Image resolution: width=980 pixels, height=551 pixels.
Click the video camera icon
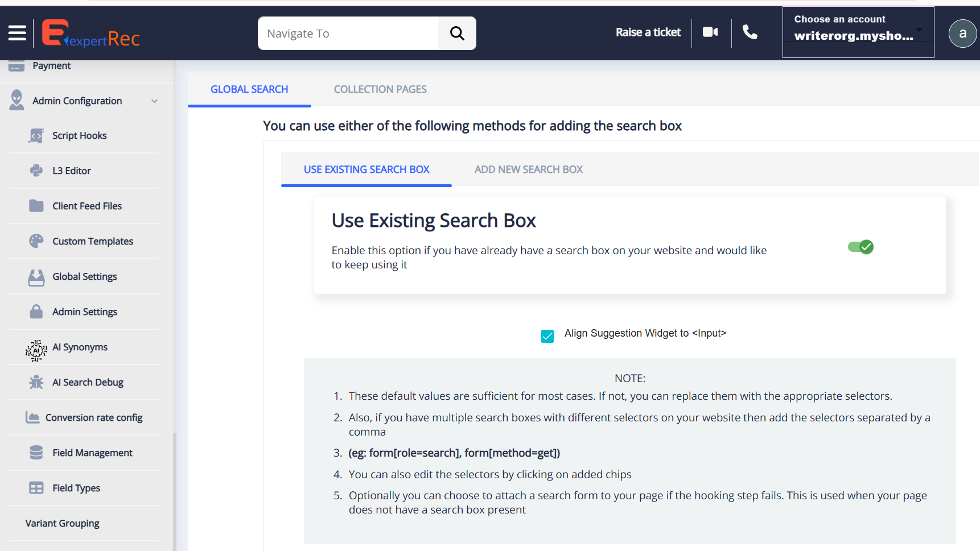[x=710, y=32]
